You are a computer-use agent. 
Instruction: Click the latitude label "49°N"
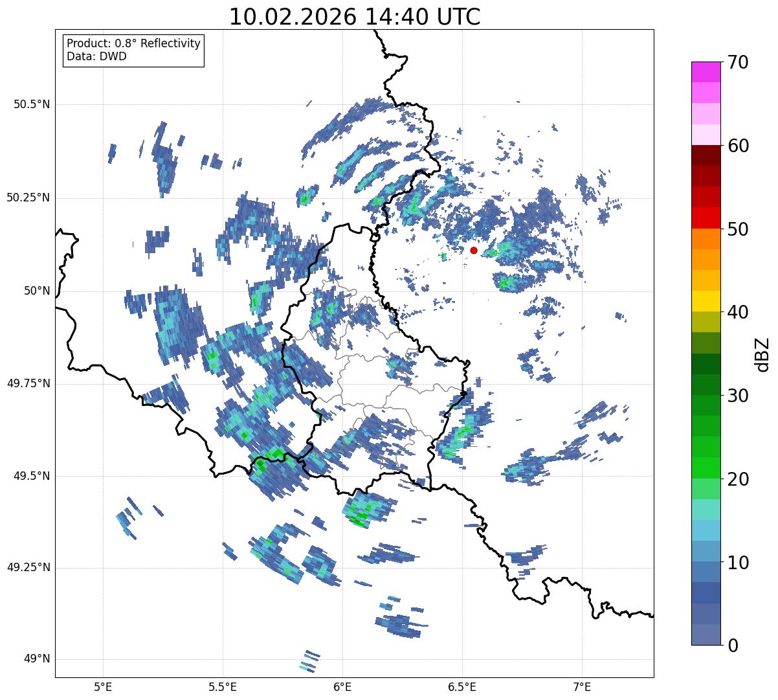tap(37, 659)
